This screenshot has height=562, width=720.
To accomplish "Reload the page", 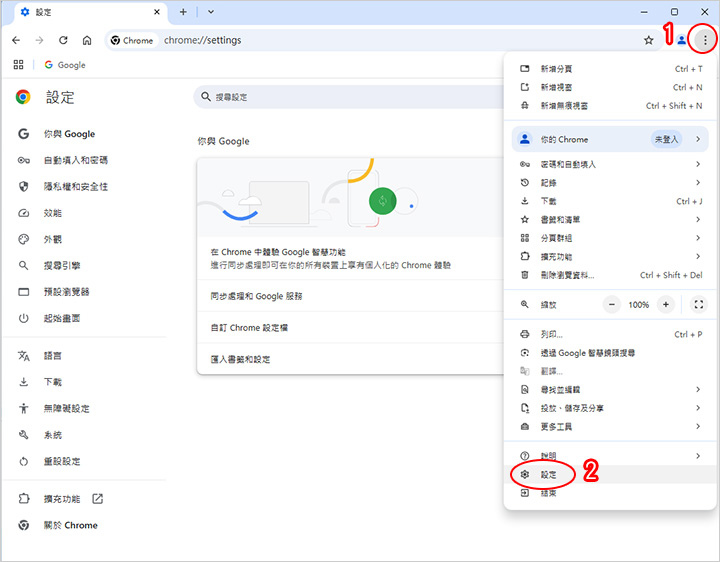I will pyautogui.click(x=63, y=40).
